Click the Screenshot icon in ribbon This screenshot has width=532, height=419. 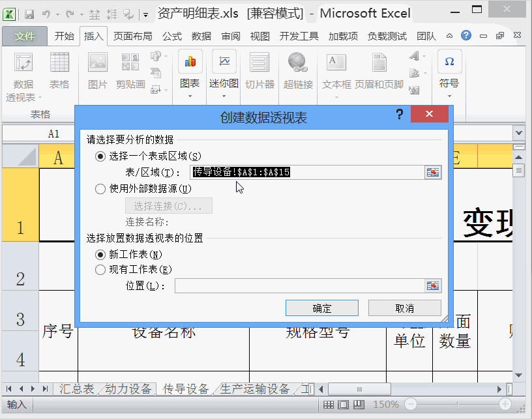click(x=156, y=89)
